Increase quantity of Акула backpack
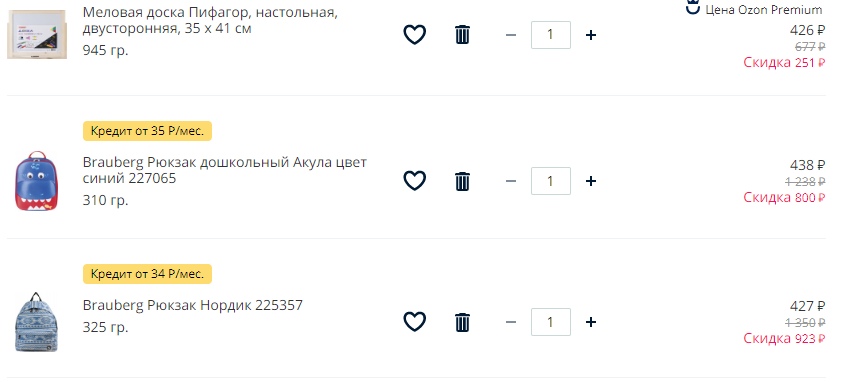Viewport: 846px width, 382px height. point(591,181)
